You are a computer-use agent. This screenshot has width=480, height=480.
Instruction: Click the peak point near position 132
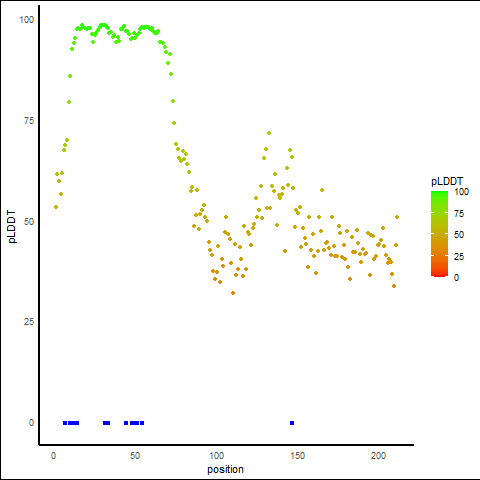point(269,133)
